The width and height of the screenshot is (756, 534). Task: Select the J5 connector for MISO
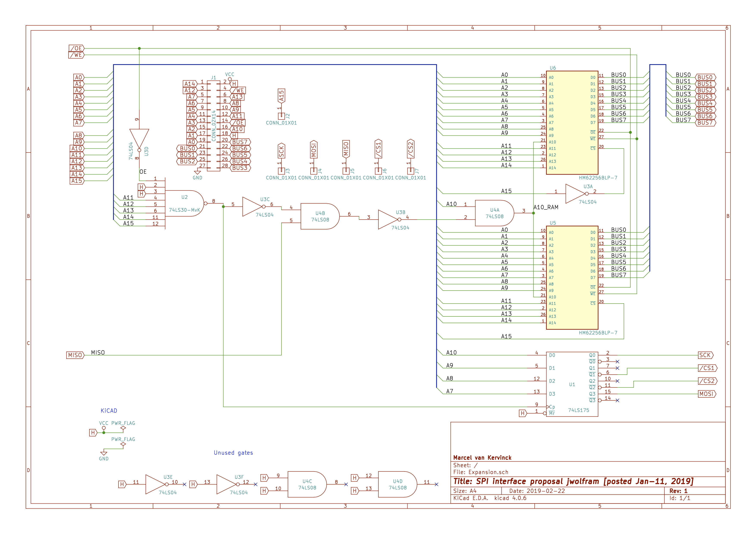(346, 171)
